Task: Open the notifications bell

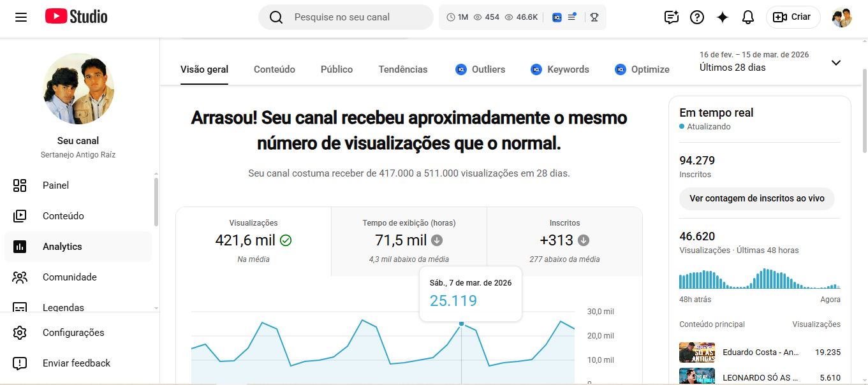Action: point(748,17)
